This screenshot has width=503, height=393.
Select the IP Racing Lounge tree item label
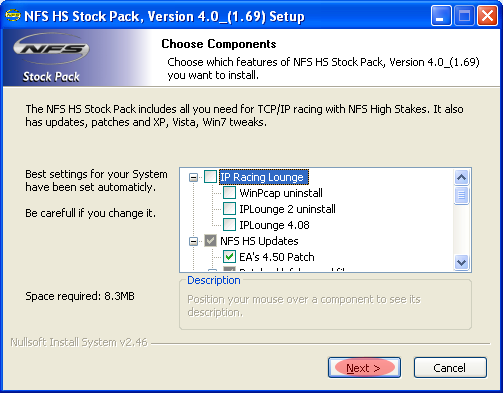(264, 177)
